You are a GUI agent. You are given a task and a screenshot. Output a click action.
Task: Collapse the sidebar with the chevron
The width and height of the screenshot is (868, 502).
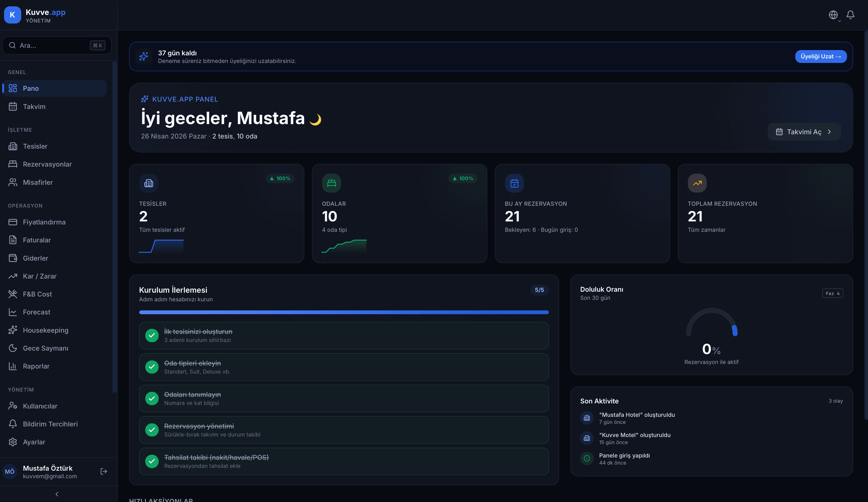57,494
